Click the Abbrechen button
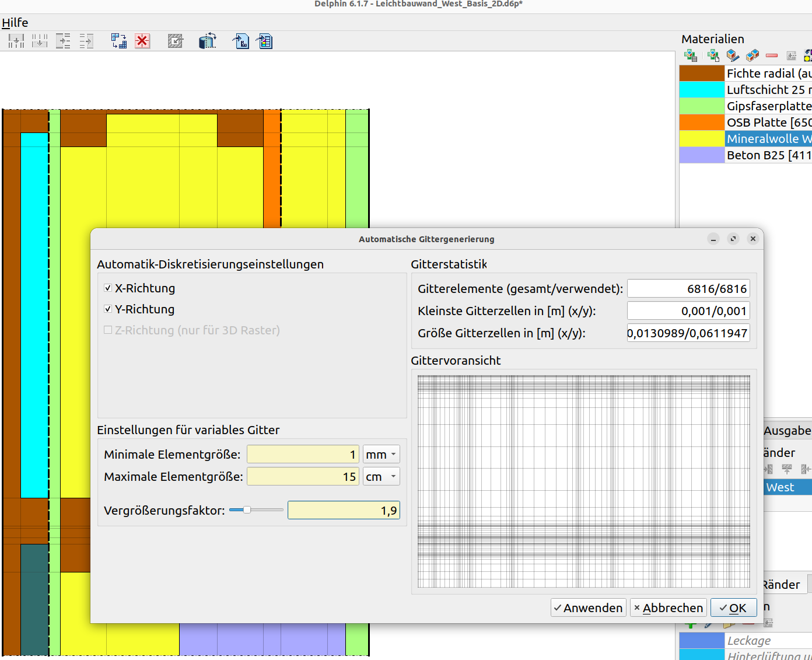The height and width of the screenshot is (660, 812). pos(668,607)
